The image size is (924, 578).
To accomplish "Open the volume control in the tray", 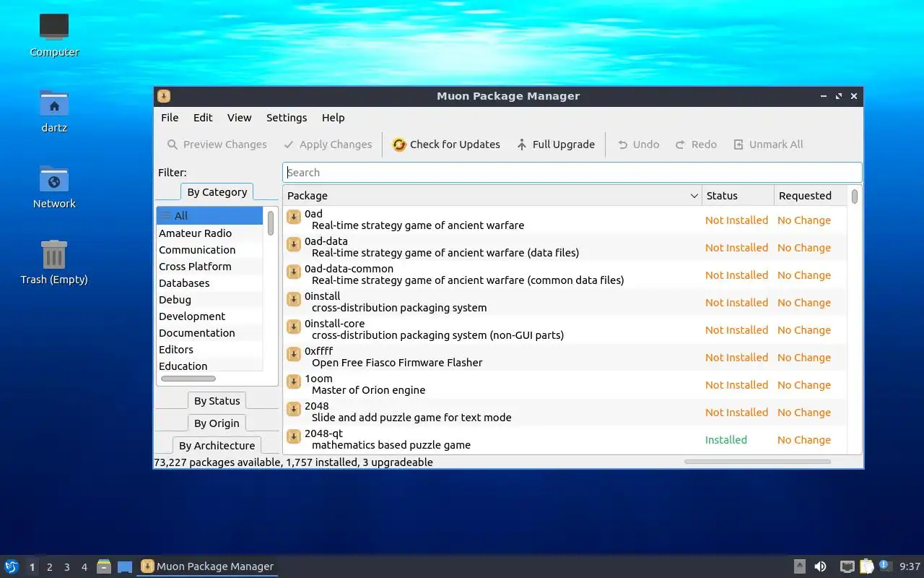I will point(820,566).
